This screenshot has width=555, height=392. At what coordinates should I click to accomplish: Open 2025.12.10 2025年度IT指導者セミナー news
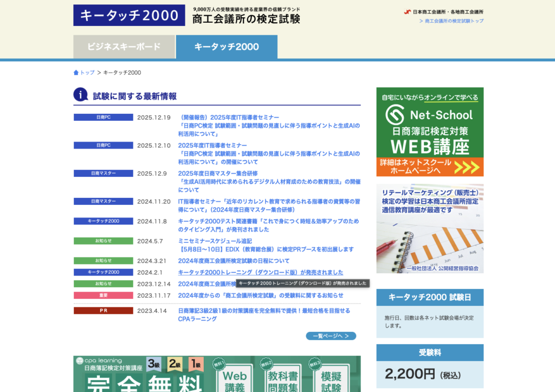point(269,153)
